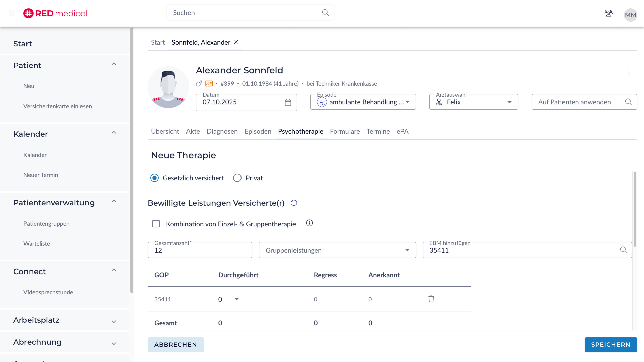Click the ABBRECHEN button
644x362 pixels.
click(175, 345)
